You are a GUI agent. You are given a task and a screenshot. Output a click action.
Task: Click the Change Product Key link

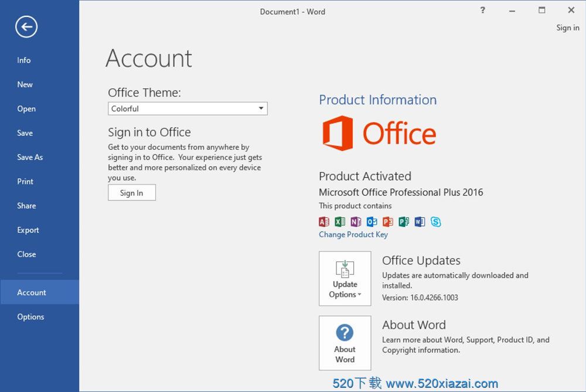pyautogui.click(x=353, y=235)
